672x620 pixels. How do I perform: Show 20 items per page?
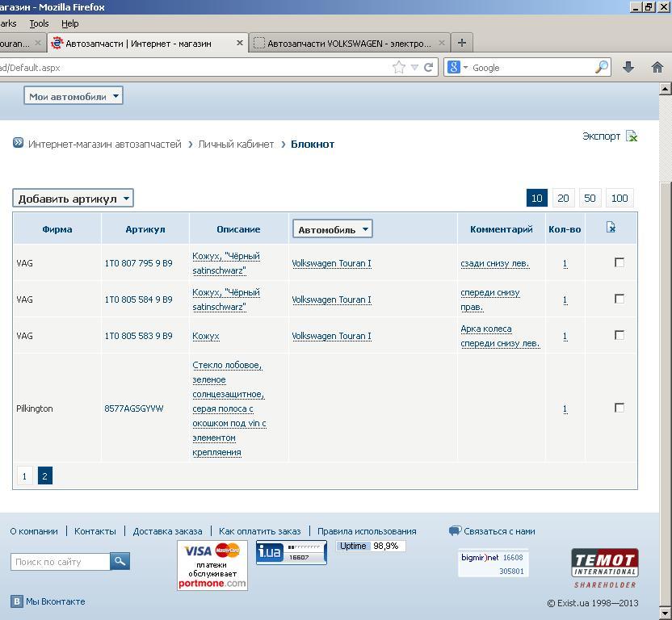563,198
